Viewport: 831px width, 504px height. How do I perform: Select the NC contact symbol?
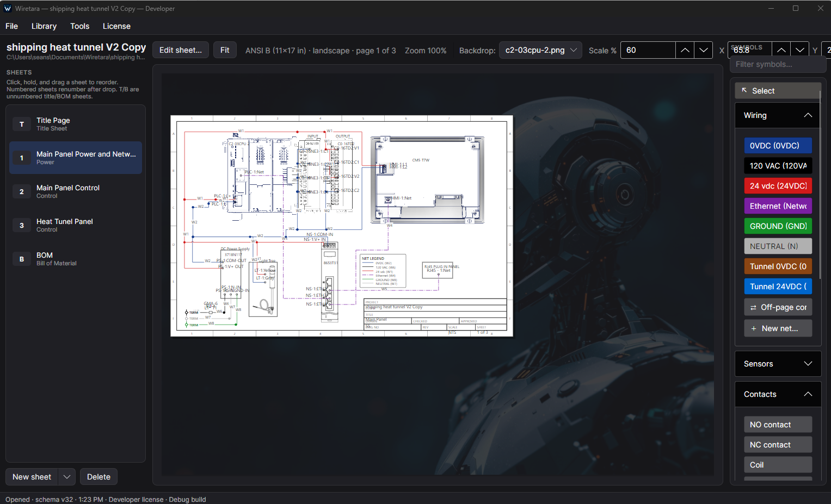(x=778, y=445)
